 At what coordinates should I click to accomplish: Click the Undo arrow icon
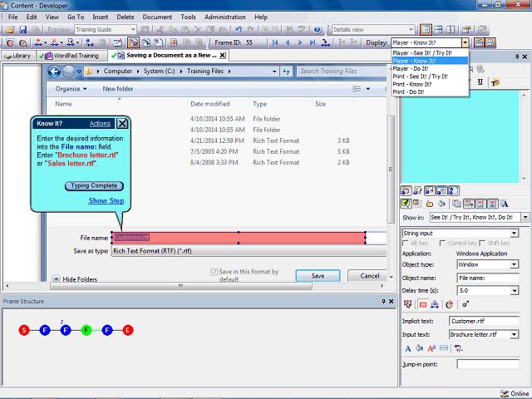(x=239, y=30)
